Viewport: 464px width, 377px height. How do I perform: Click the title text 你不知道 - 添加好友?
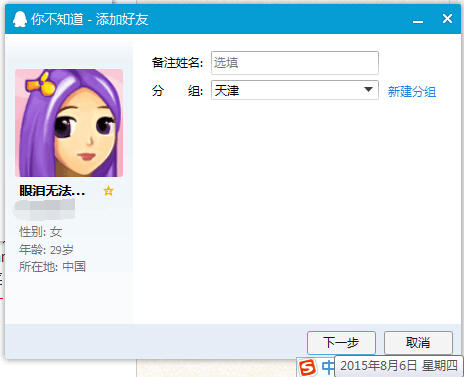90,19
